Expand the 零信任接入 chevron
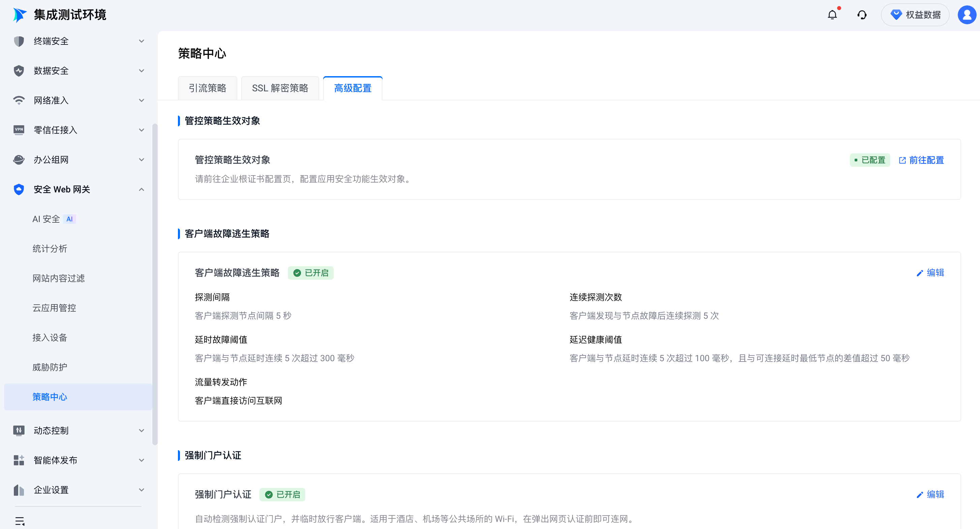Image resolution: width=980 pixels, height=529 pixels. [x=142, y=130]
